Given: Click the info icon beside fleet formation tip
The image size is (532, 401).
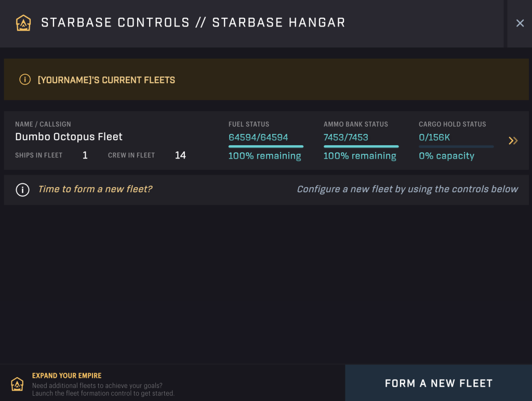Looking at the screenshot, I should pyautogui.click(x=22, y=190).
